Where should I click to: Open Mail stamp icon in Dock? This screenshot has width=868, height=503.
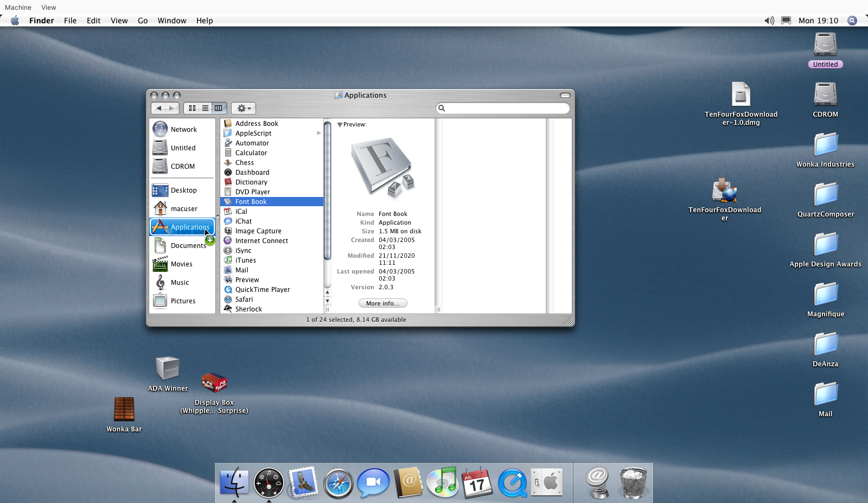pyautogui.click(x=303, y=482)
